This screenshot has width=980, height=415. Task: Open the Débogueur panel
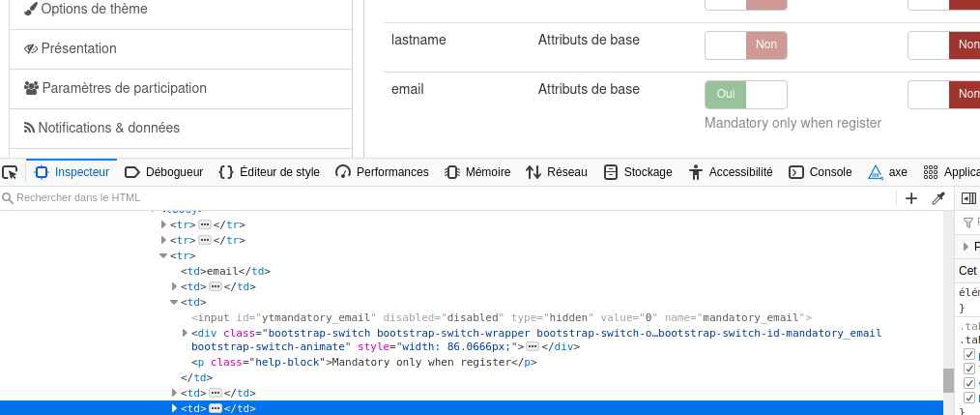[x=163, y=172]
